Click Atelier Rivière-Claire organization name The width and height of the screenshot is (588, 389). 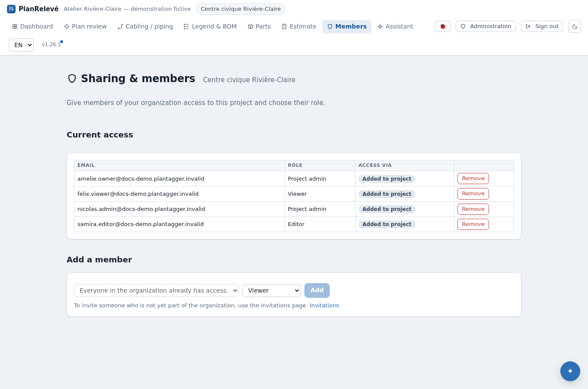tap(127, 9)
